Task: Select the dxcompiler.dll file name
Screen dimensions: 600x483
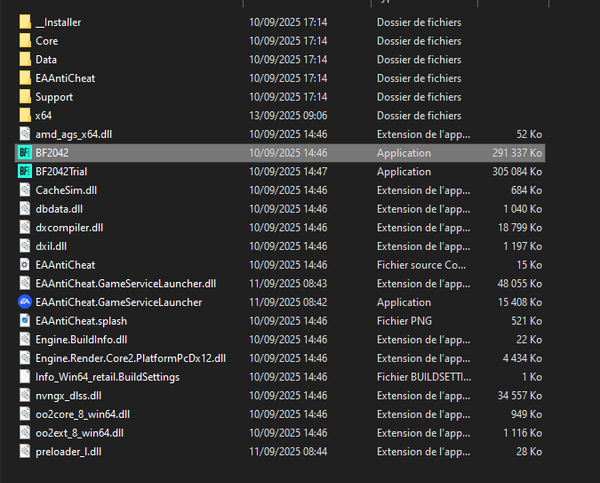Action: [x=69, y=228]
